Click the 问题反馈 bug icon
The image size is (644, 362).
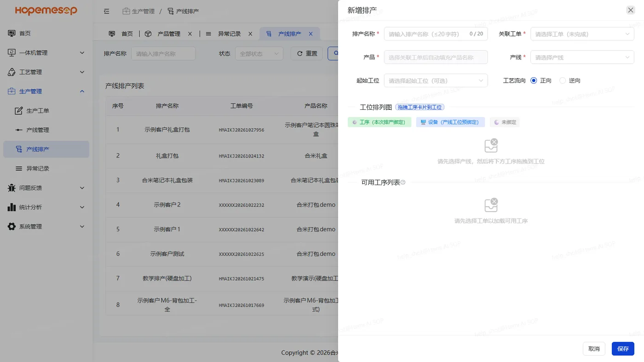(12, 188)
